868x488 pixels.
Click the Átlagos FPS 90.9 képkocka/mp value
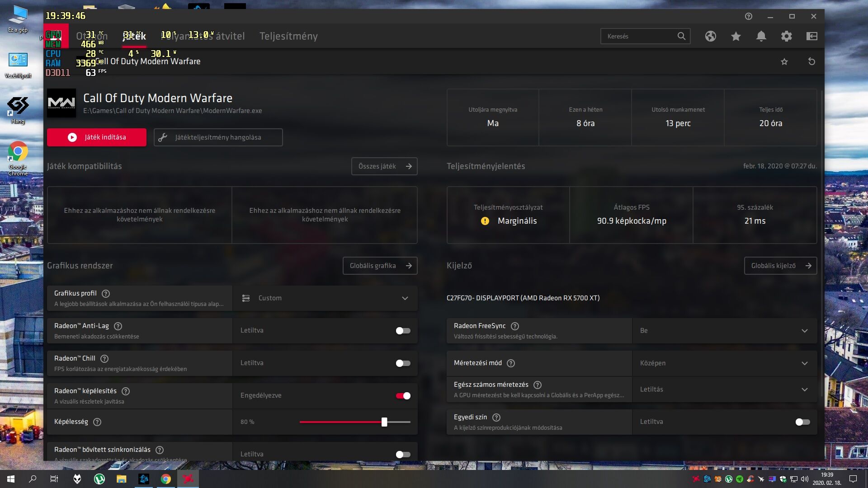(x=632, y=221)
